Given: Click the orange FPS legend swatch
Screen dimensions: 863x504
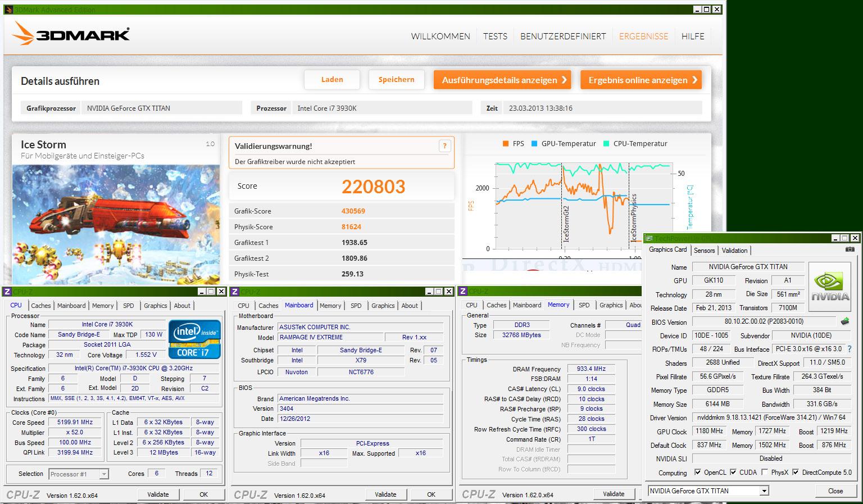Looking at the screenshot, I should (506, 144).
